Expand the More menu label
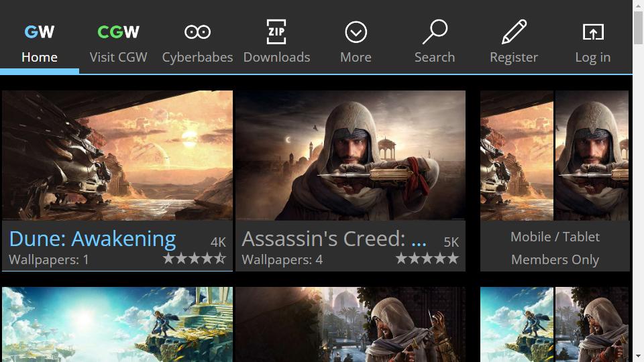This screenshot has width=644, height=362. coord(356,57)
